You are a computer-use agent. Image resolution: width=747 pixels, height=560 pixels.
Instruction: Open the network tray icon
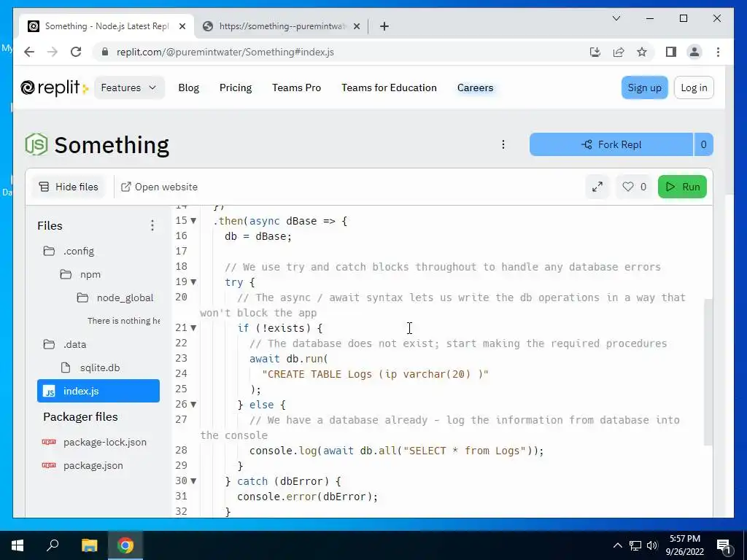635,545
